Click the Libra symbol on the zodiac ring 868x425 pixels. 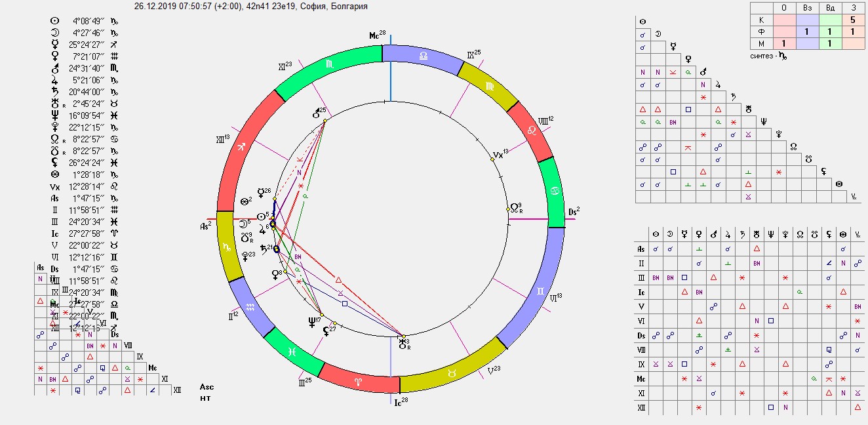click(423, 55)
